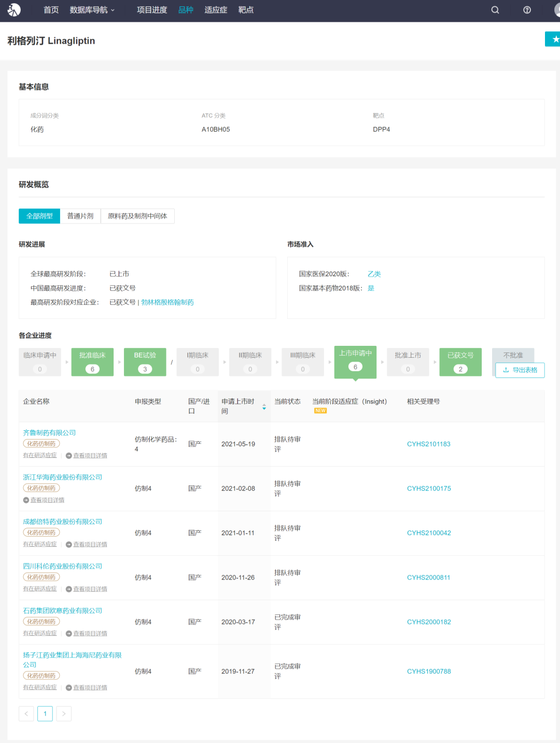Screen dimensions: 560x743
Task: Click 有在研适应症 under 齐鲁制药
Action: point(40,456)
